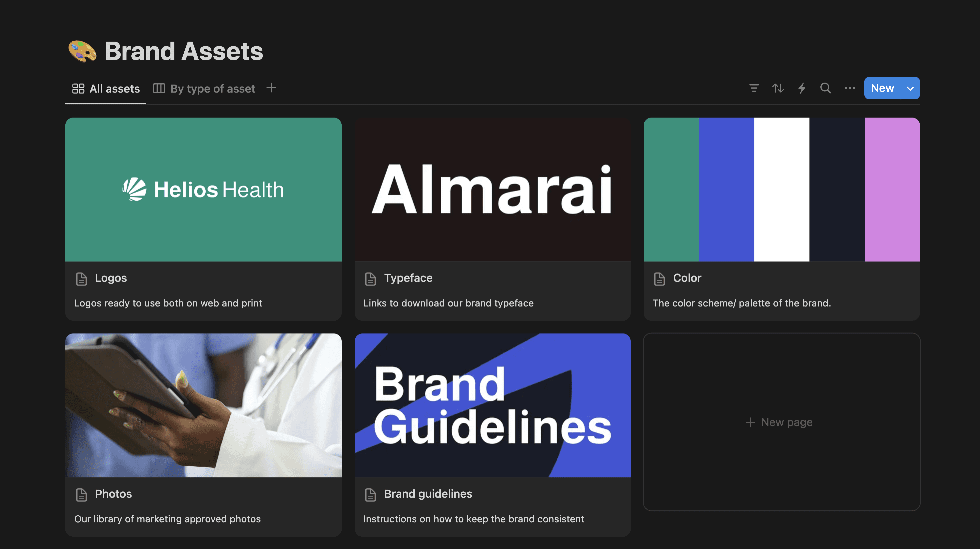Click 'The color scheme/ palette of the brand.'
980x549 pixels.
click(x=742, y=303)
